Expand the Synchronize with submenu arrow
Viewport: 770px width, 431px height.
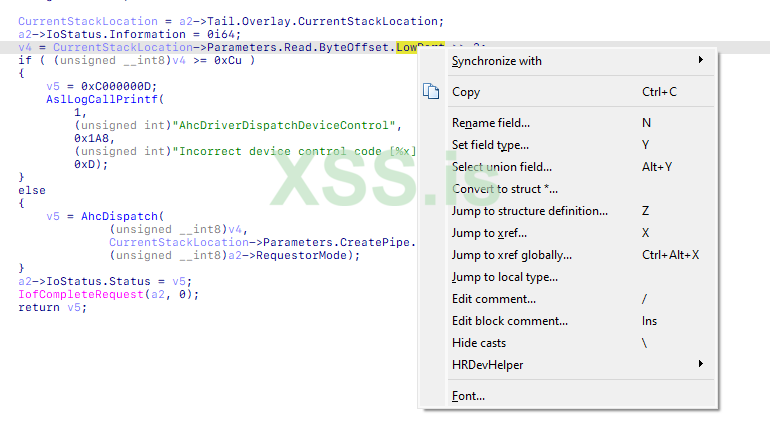click(x=701, y=61)
